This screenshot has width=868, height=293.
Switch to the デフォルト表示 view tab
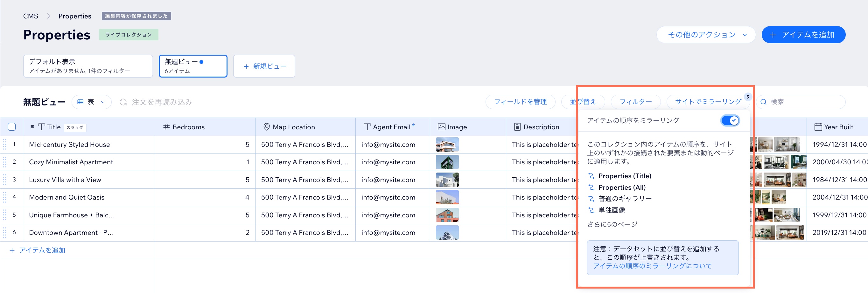(x=88, y=66)
